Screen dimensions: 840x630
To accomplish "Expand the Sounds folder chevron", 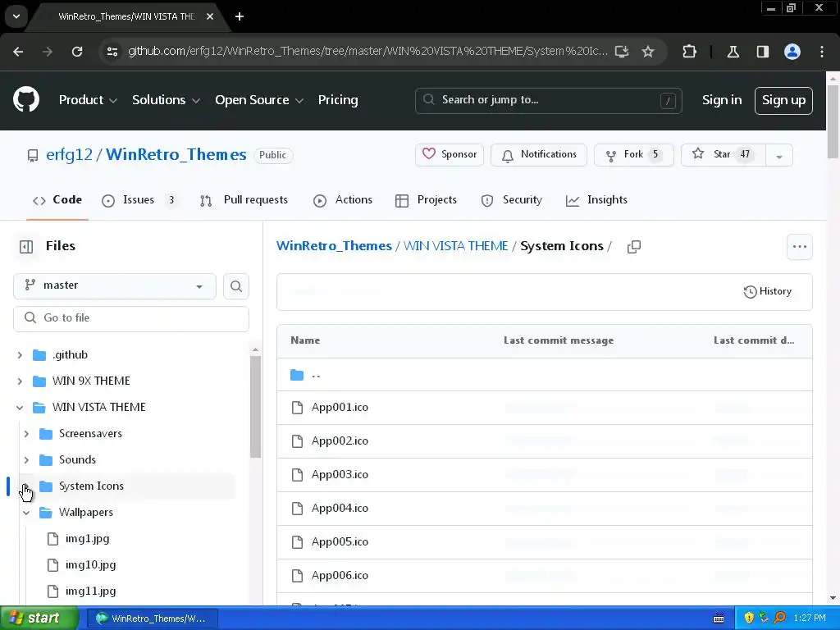I will coord(26,460).
